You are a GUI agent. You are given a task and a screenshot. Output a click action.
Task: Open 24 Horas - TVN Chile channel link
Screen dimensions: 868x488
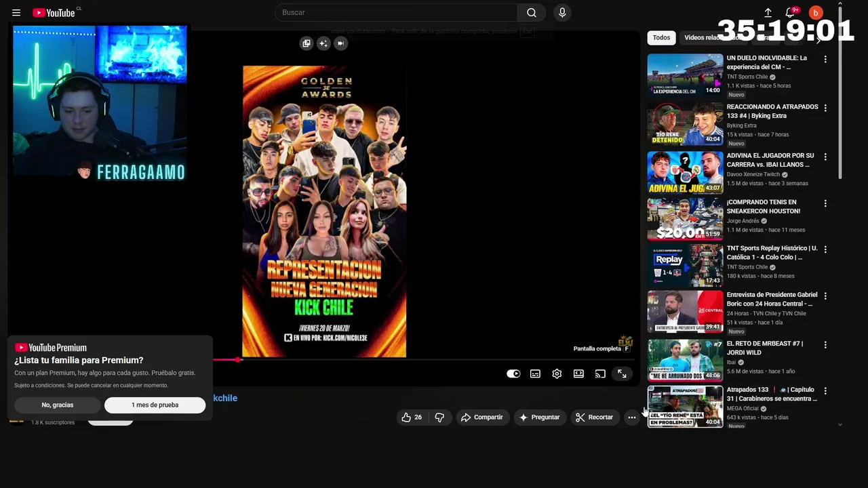(x=766, y=313)
